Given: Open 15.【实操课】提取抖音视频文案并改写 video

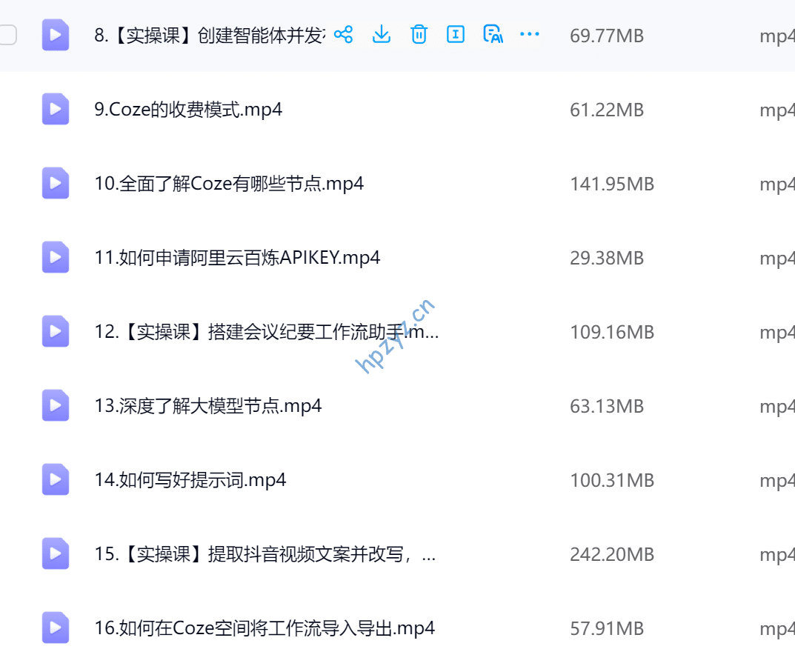Looking at the screenshot, I should click(x=265, y=554).
